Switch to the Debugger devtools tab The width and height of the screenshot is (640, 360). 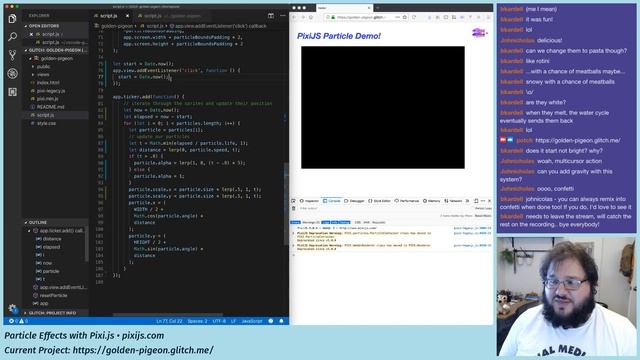(x=354, y=201)
